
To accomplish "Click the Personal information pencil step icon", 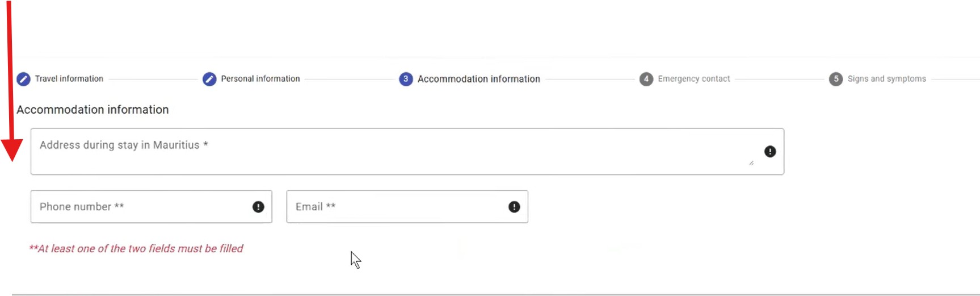I will click(209, 79).
